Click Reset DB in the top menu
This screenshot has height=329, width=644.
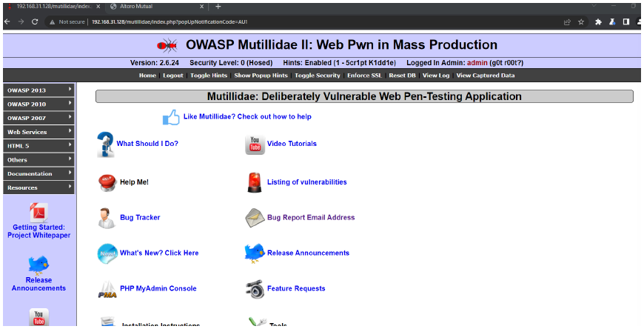(402, 76)
